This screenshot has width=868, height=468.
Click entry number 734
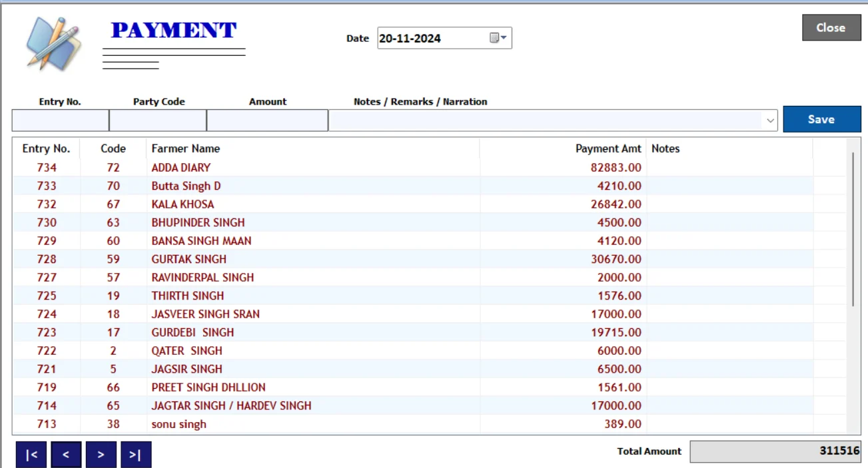click(x=47, y=168)
